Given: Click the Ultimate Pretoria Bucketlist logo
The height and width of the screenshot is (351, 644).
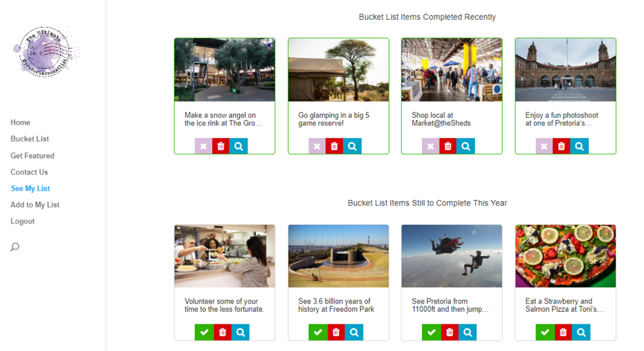Looking at the screenshot, I should tap(46, 52).
